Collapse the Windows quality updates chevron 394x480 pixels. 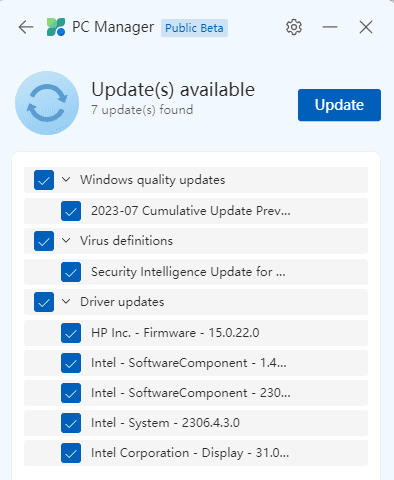[x=66, y=179]
